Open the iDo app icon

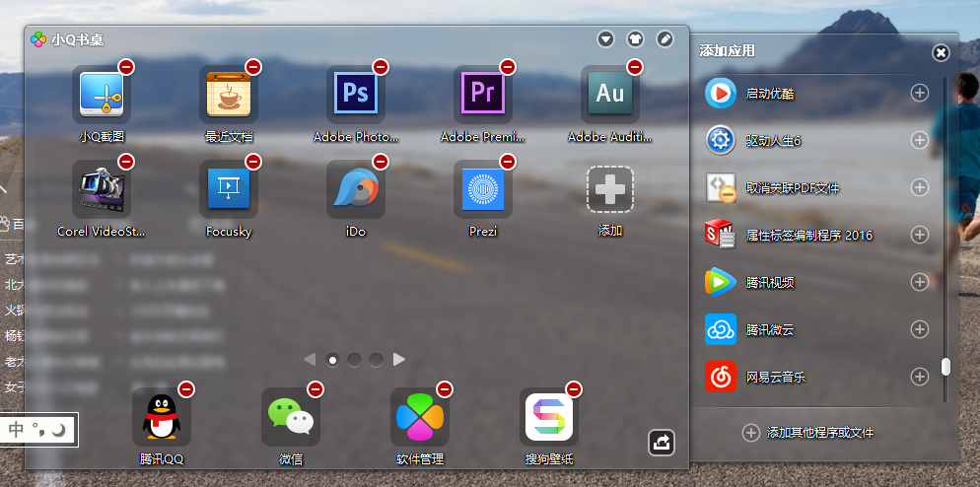(356, 189)
